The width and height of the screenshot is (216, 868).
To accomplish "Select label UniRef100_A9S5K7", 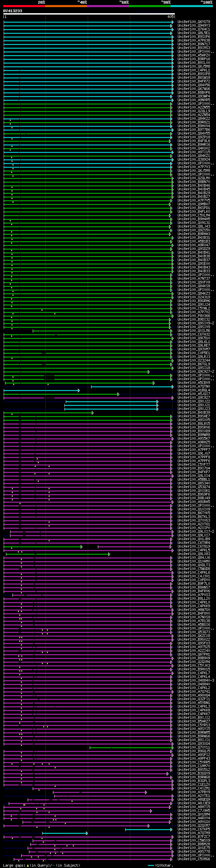I will [194, 439].
